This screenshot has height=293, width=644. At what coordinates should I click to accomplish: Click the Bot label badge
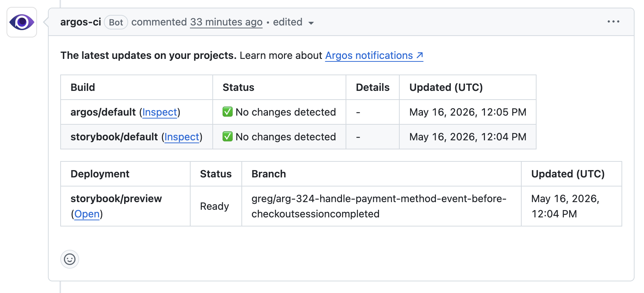(116, 23)
